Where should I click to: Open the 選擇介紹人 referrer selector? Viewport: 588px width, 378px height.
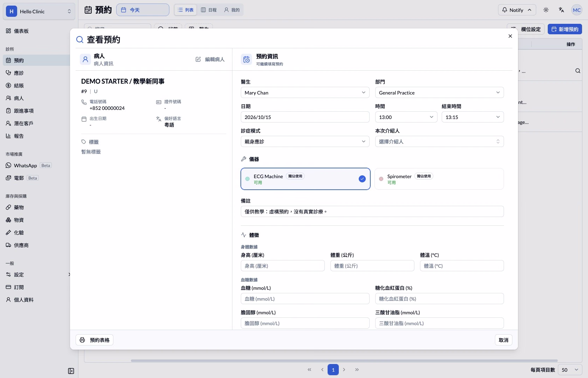(440, 141)
